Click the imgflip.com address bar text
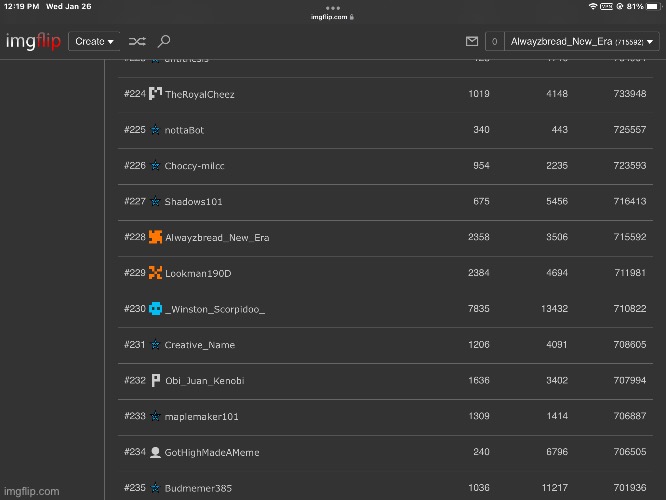The height and width of the screenshot is (500, 666). (x=329, y=17)
